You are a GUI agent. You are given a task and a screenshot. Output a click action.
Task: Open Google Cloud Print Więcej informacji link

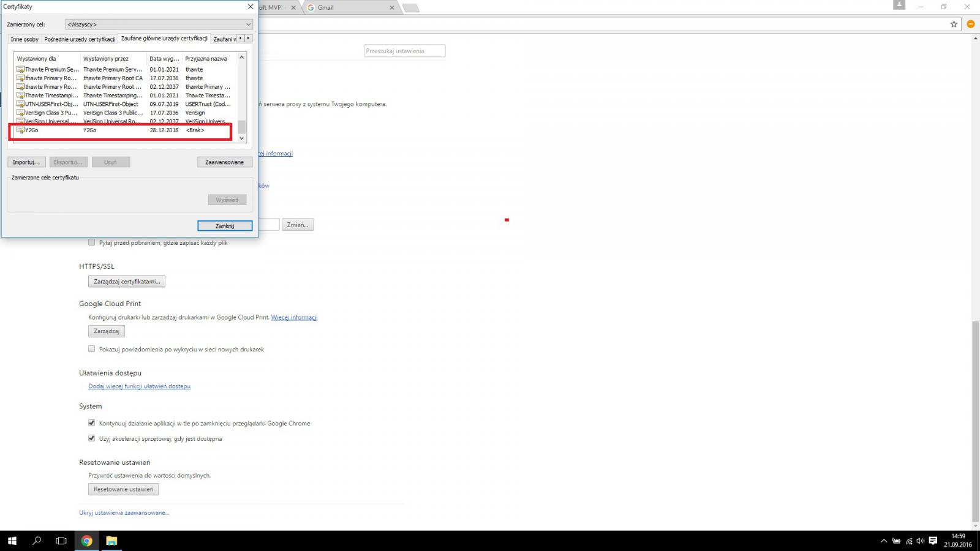(294, 317)
